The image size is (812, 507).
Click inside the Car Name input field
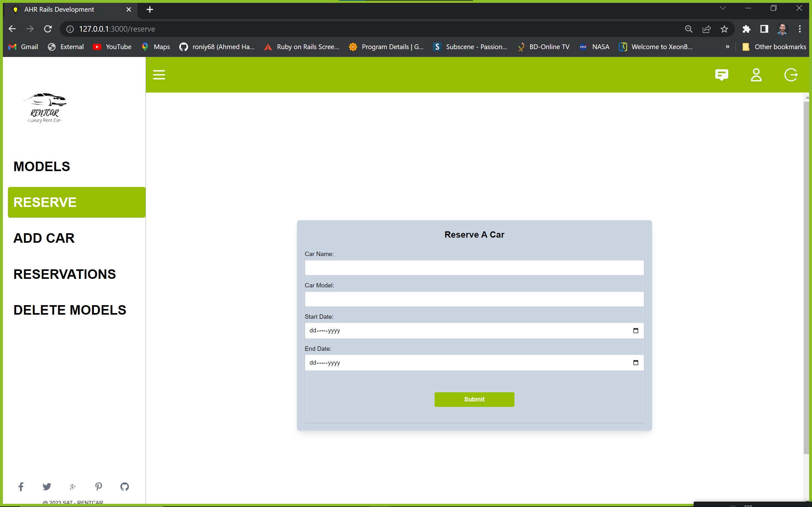coord(474,267)
